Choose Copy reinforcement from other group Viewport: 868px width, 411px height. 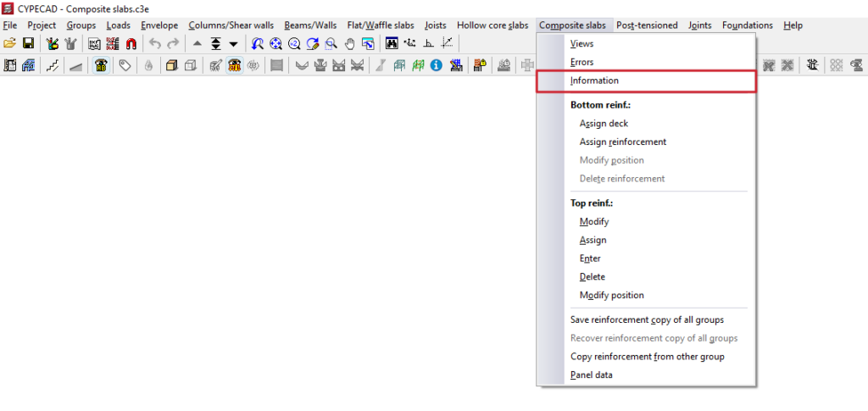click(646, 357)
